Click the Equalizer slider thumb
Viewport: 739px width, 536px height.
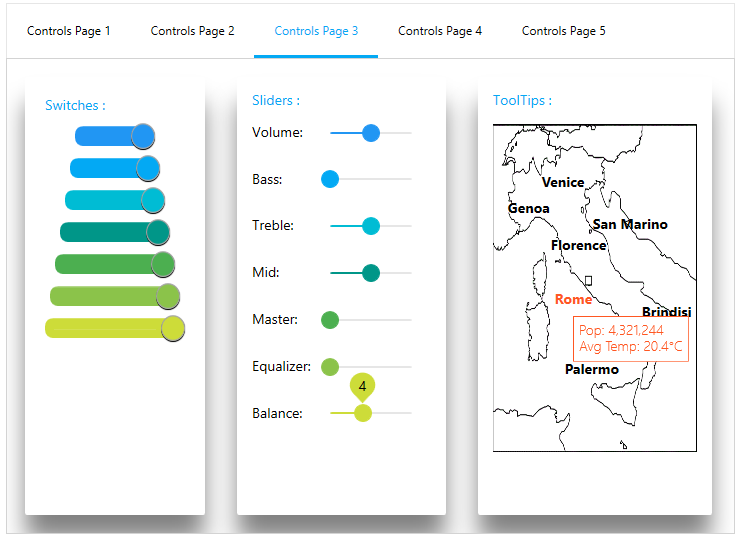[330, 367]
